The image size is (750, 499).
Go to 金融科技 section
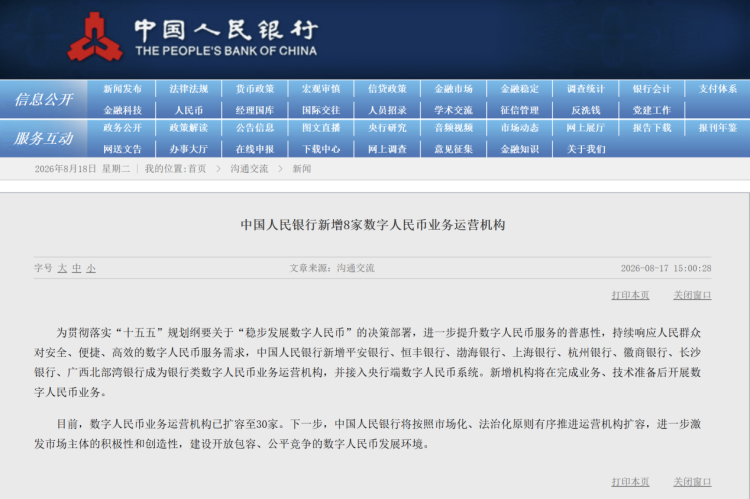tap(122, 110)
